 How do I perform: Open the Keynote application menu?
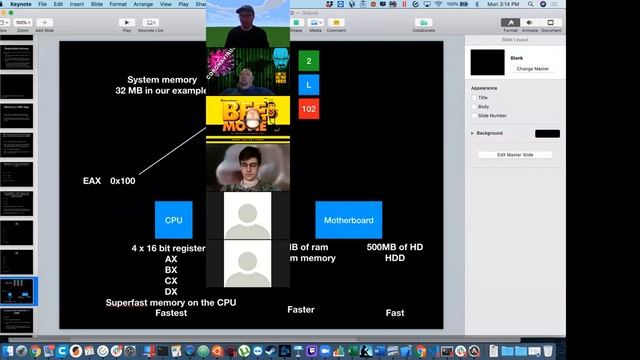[x=20, y=4]
